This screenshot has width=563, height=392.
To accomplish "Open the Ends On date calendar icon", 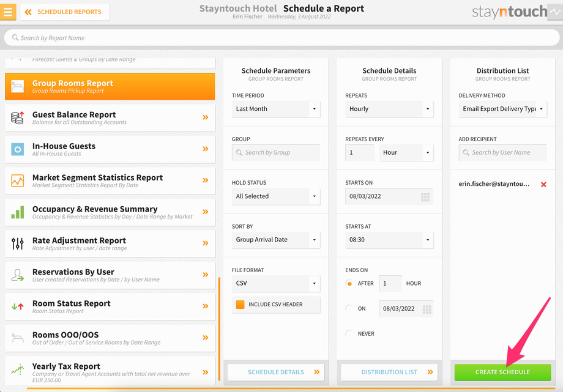I will coord(427,309).
